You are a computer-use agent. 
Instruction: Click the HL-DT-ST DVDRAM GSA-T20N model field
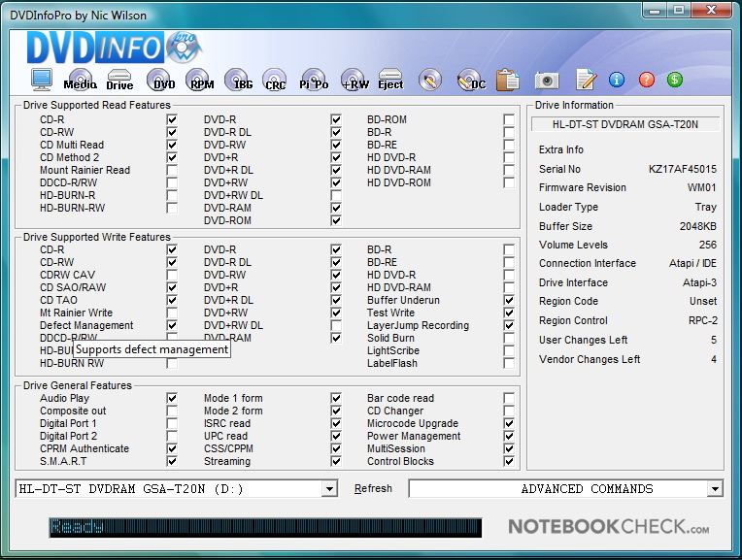[x=625, y=124]
